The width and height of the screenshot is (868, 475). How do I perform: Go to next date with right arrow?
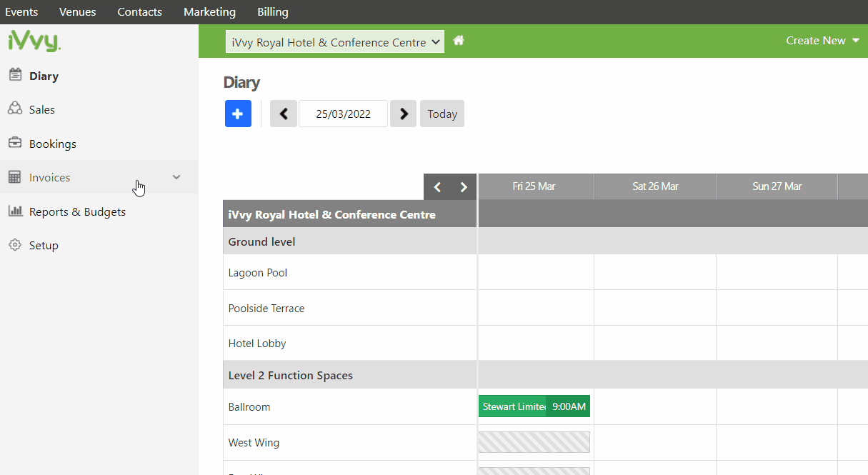tap(403, 114)
